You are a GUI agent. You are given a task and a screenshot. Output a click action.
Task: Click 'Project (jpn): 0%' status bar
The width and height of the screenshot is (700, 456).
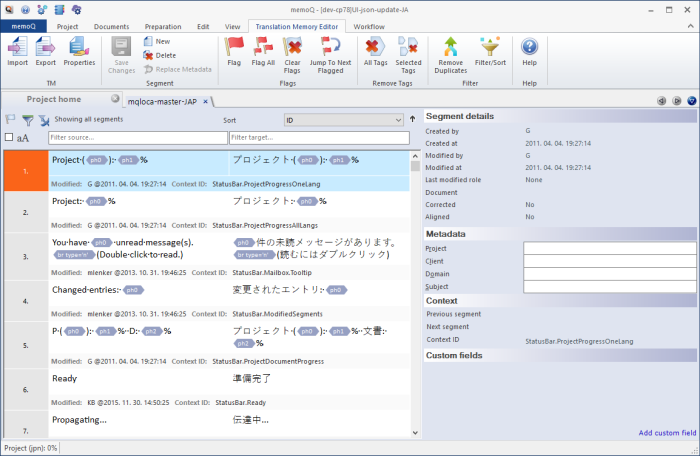tap(31, 448)
